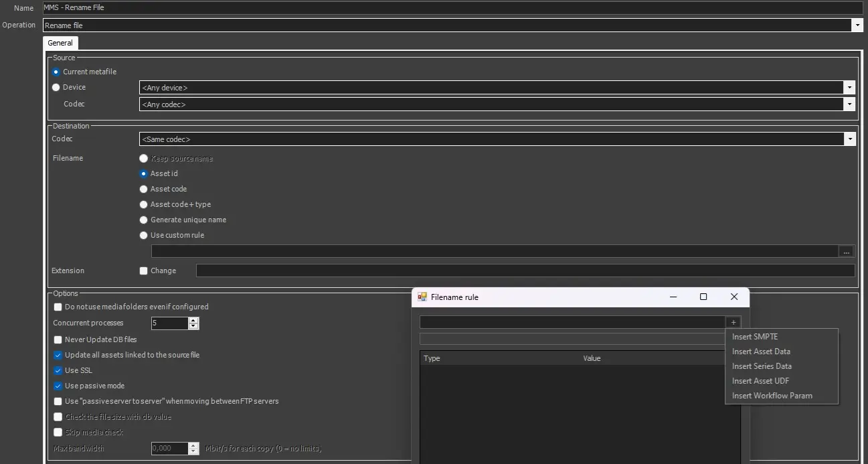The width and height of the screenshot is (868, 464).
Task: Expand the Operation dropdown
Action: (857, 25)
